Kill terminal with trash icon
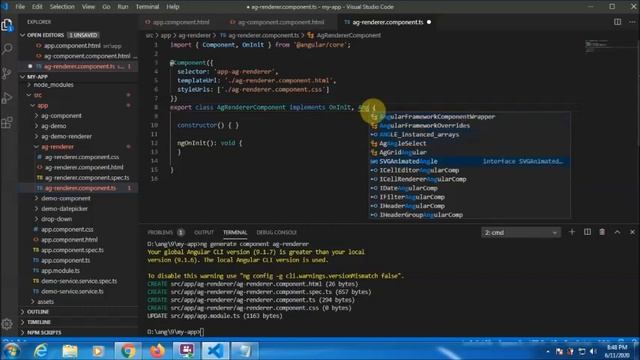The width and height of the screenshot is (640, 360). 602,232
